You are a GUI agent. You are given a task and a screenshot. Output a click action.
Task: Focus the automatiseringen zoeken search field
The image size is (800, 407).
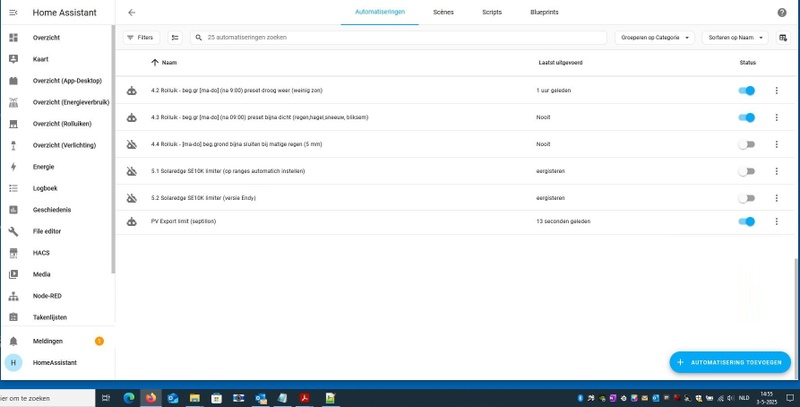coord(398,38)
